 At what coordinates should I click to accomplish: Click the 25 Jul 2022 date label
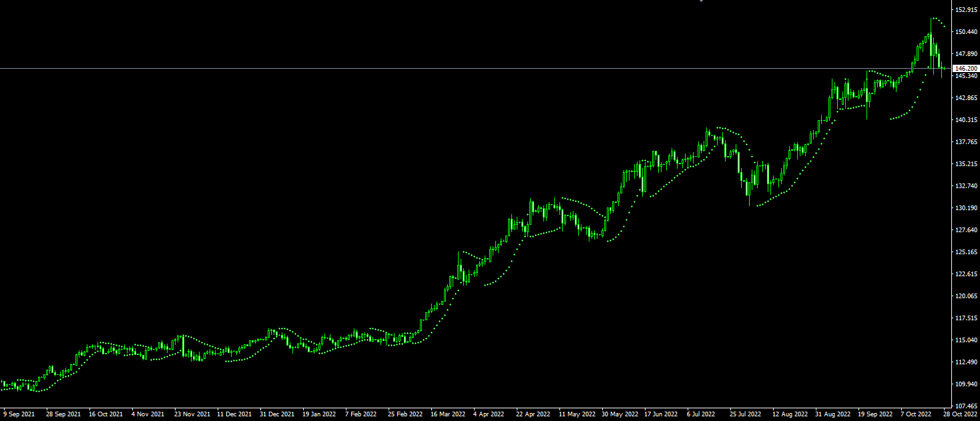point(746,414)
